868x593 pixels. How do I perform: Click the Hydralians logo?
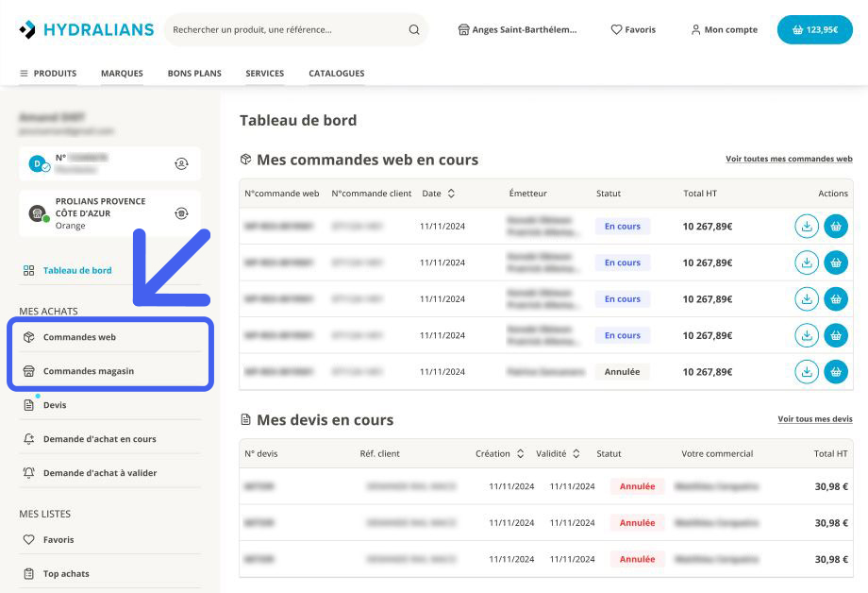tap(86, 29)
